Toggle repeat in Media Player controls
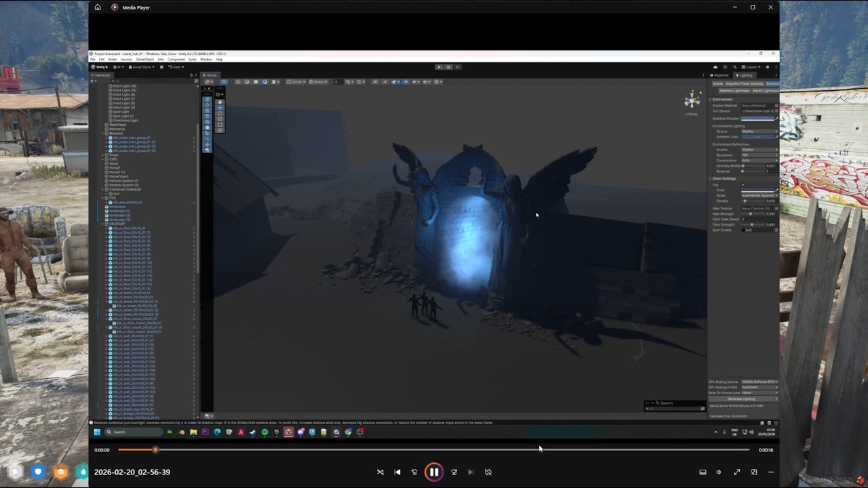This screenshot has height=488, width=868. pyautogui.click(x=488, y=472)
